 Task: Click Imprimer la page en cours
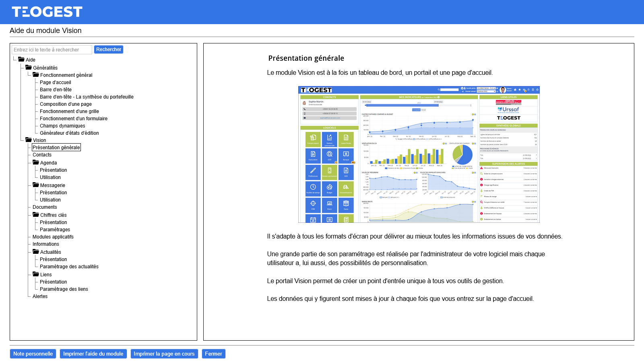164,354
